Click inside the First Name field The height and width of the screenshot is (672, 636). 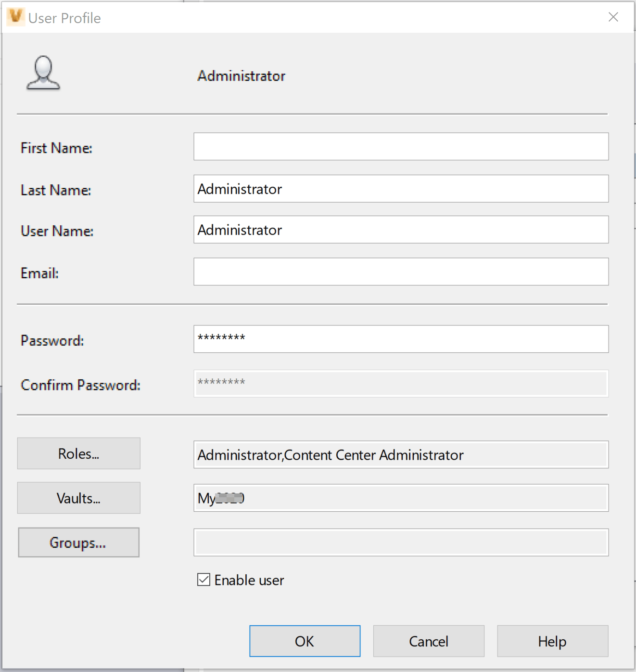point(401,146)
